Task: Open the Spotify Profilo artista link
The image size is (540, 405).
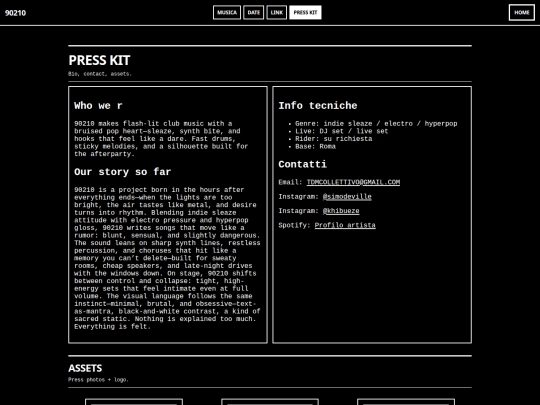Action: pos(345,225)
